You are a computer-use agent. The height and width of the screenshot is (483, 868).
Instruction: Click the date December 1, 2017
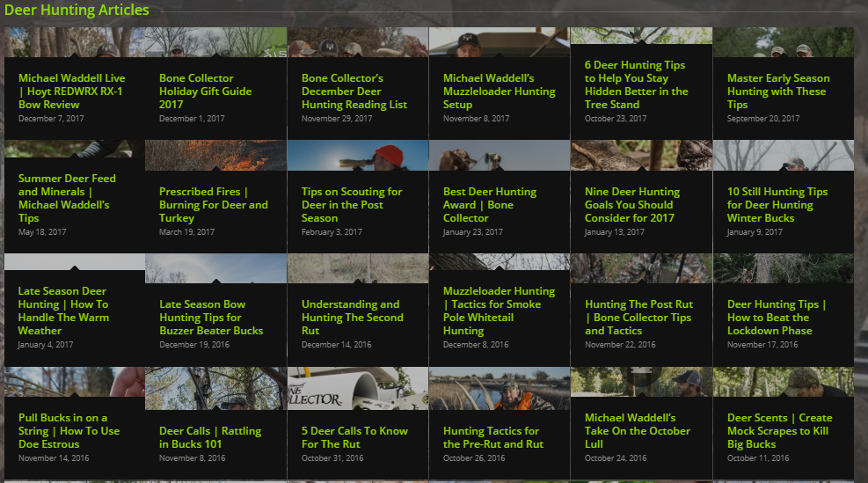192,119
